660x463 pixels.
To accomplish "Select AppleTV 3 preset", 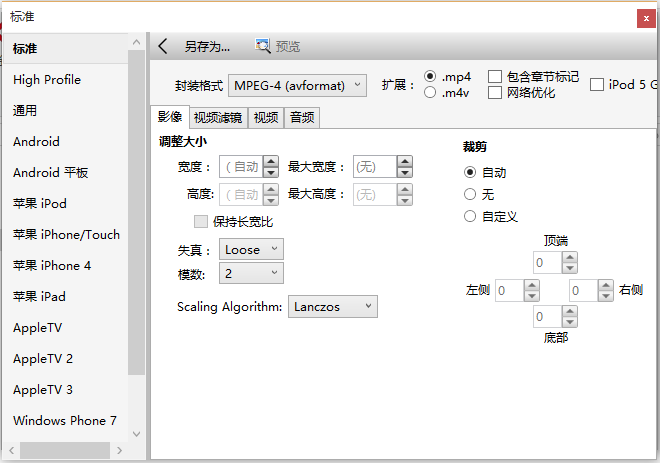I will (x=65, y=389).
